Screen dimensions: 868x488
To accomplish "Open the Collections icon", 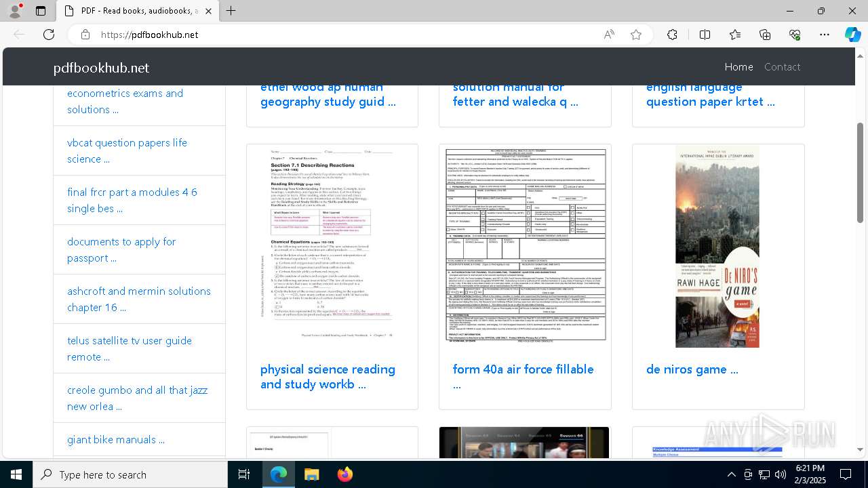I will pos(765,35).
